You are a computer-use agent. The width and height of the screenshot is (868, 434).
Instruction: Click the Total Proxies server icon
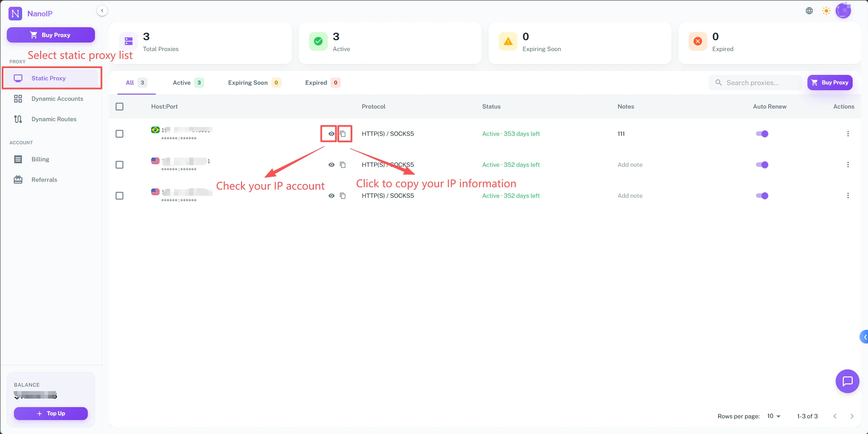point(129,41)
